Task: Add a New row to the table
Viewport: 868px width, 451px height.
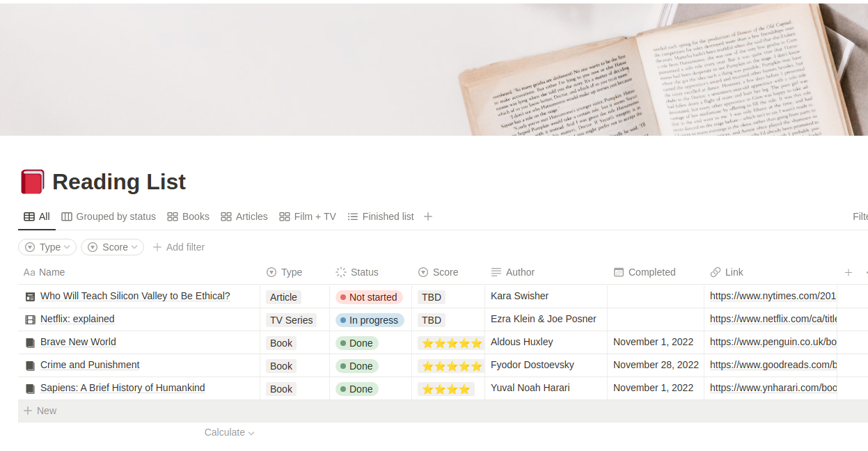Action: tap(40, 411)
